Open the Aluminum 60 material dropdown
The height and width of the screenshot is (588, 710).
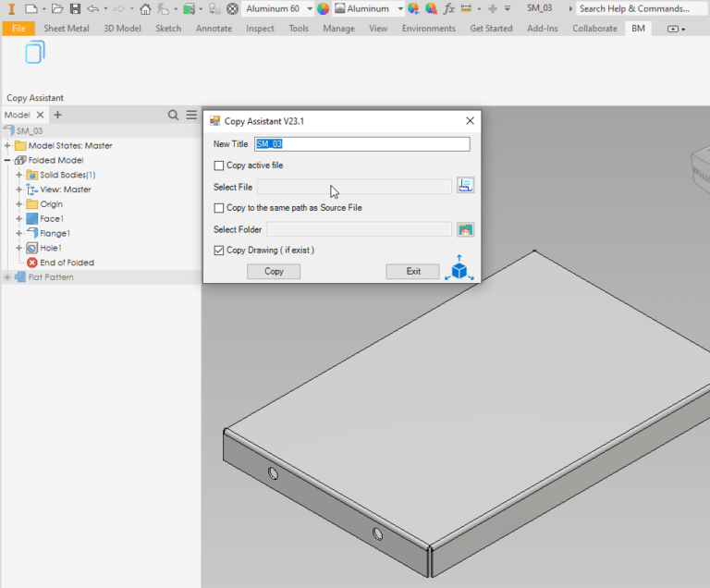(x=310, y=8)
